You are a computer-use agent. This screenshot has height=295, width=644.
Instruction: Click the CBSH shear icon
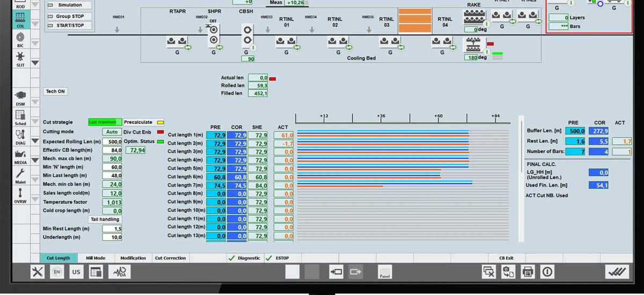point(247,35)
